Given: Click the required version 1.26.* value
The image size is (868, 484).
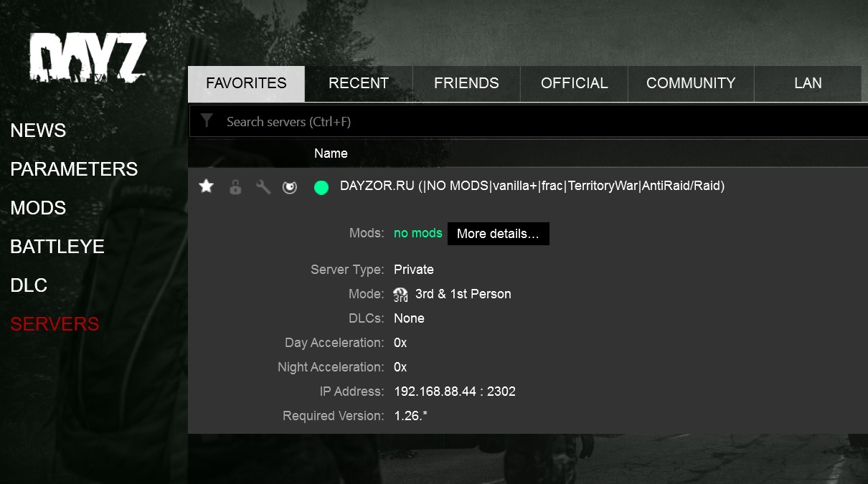Looking at the screenshot, I should pos(411,416).
